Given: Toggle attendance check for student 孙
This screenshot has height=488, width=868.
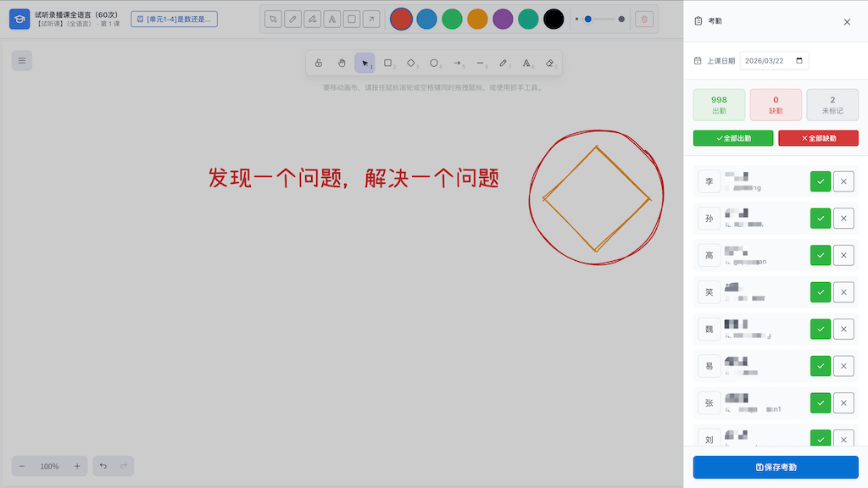Looking at the screenshot, I should (x=820, y=218).
